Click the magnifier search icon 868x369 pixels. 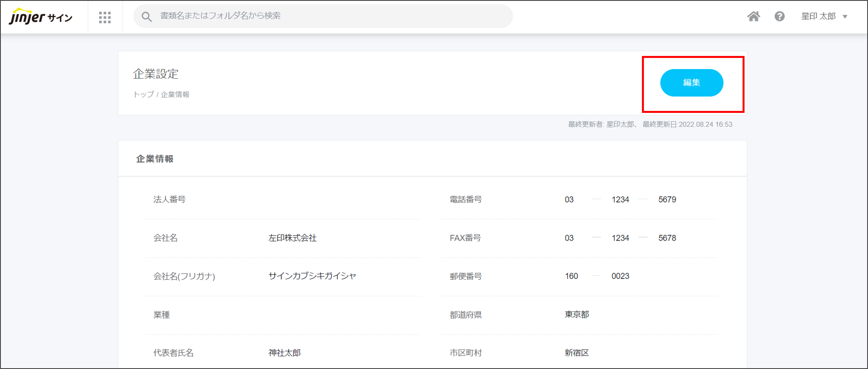(x=146, y=17)
